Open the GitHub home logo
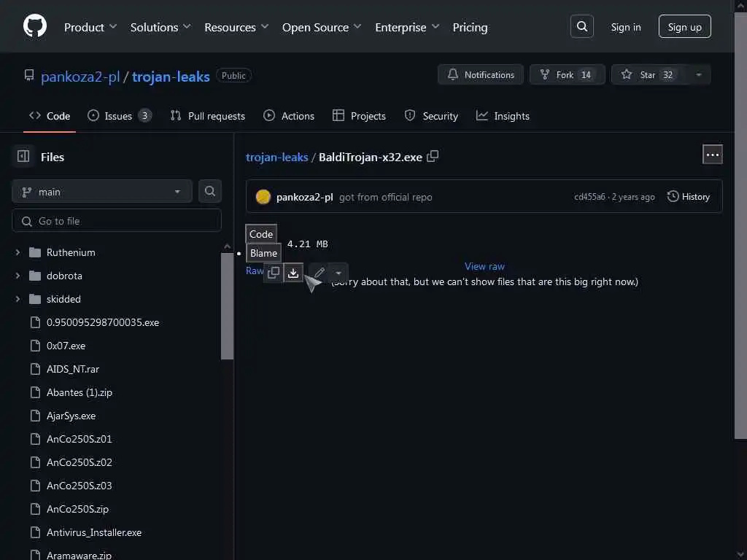Screen dimensions: 747x560 (x=35, y=26)
